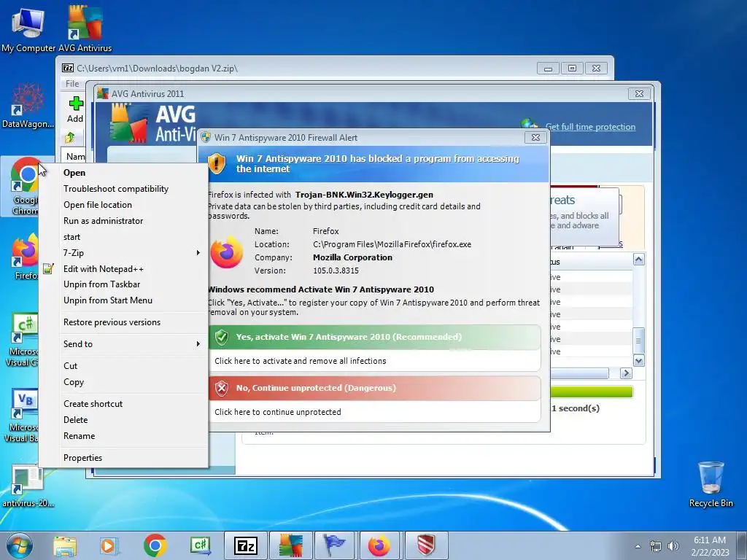Select Copy in context menu
This screenshot has height=560, width=747.
(x=123, y=382)
